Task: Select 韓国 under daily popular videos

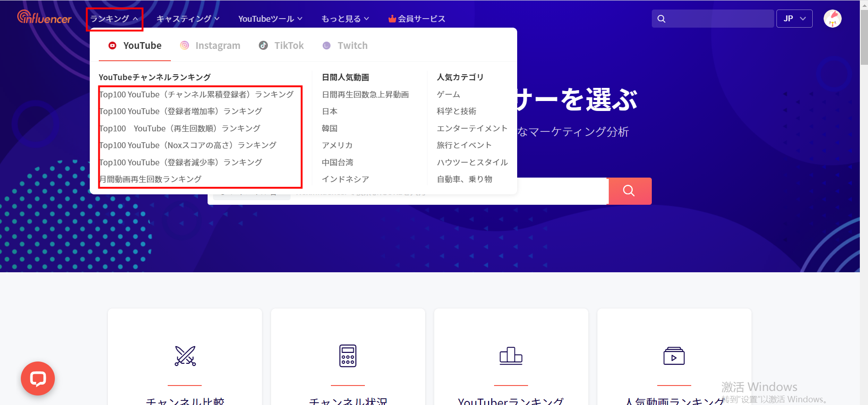Action: coord(330,128)
